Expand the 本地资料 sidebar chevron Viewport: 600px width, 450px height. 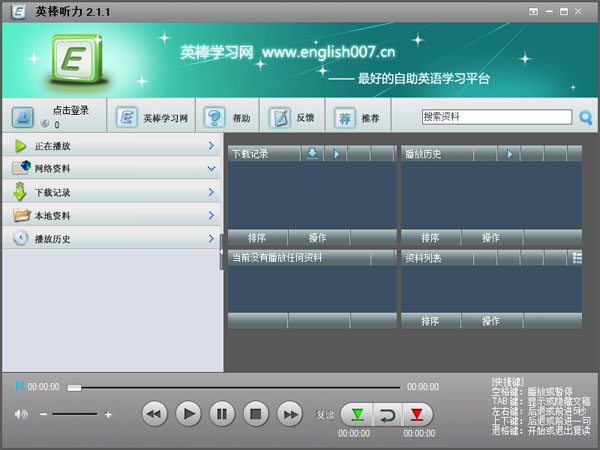211,215
